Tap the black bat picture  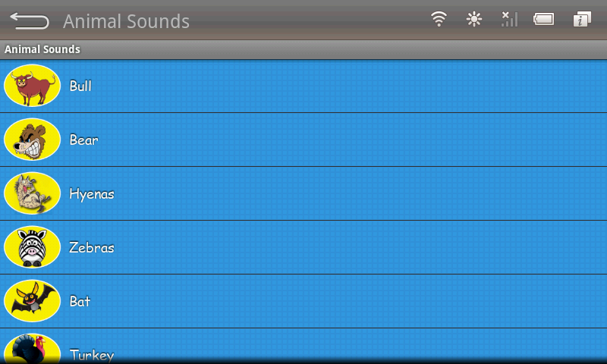click(32, 300)
